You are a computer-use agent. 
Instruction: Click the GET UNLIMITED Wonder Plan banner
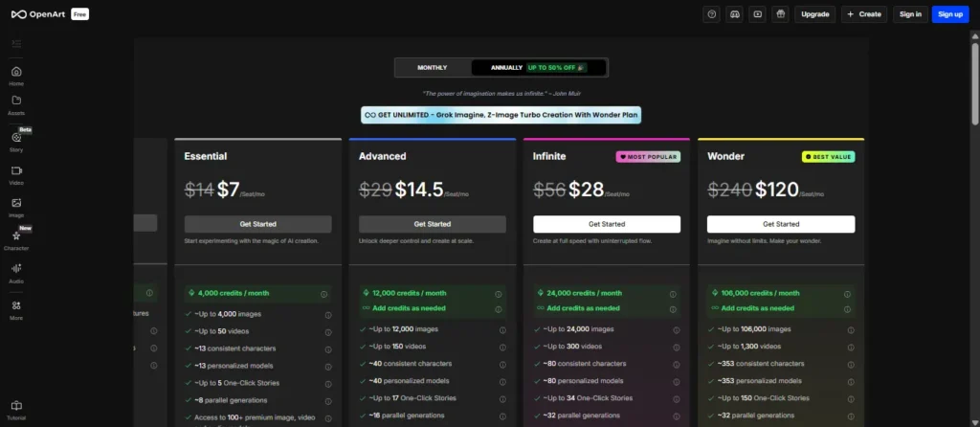tap(501, 115)
